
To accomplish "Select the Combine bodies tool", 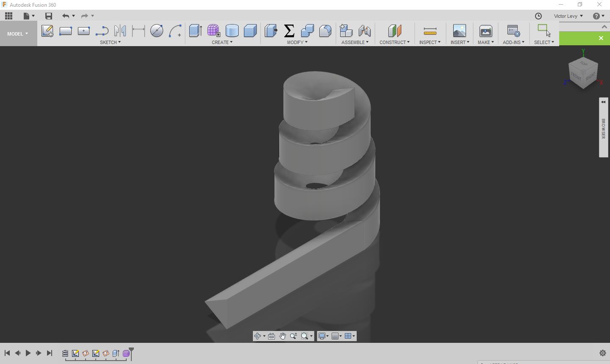I will [308, 30].
